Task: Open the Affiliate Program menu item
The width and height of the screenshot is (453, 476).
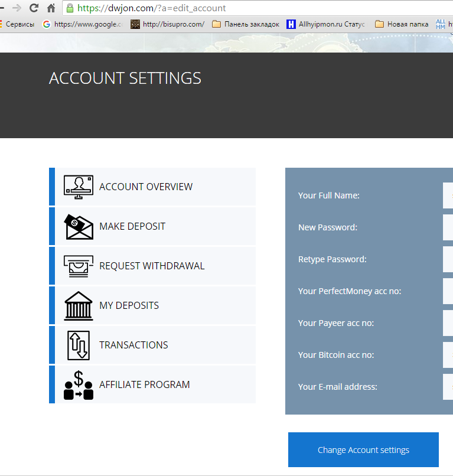Action: [152, 384]
